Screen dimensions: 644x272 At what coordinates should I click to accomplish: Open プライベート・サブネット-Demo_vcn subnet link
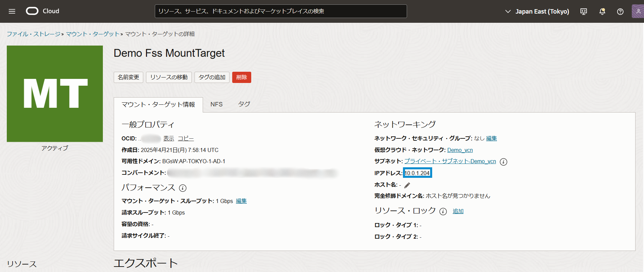click(450, 161)
